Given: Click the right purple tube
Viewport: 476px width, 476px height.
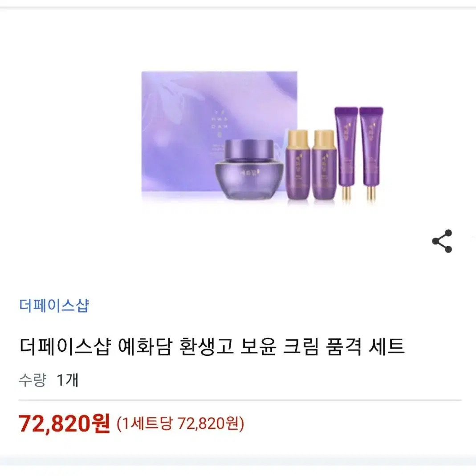Looking at the screenshot, I should [371, 153].
